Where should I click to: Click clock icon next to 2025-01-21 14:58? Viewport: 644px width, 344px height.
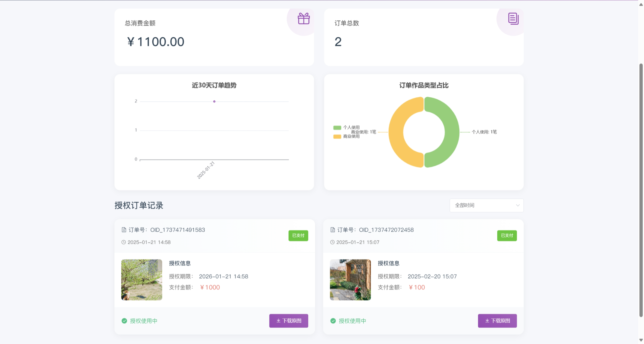click(124, 242)
